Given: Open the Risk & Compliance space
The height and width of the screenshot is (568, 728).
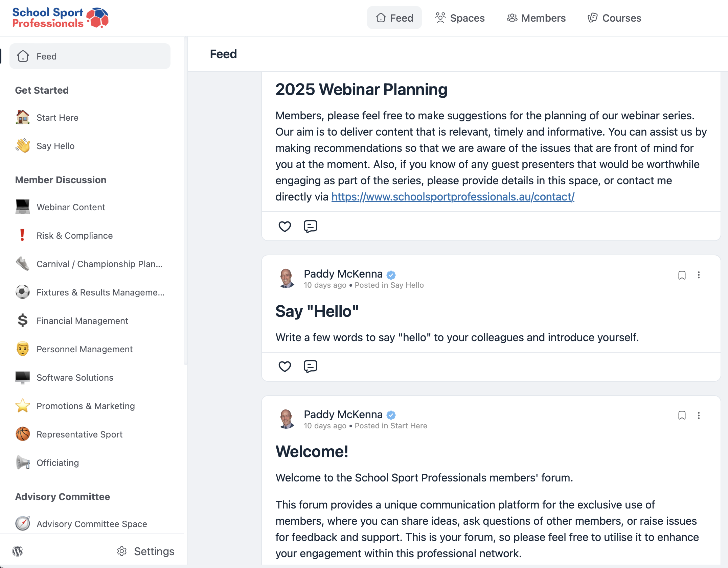Looking at the screenshot, I should [x=74, y=236].
